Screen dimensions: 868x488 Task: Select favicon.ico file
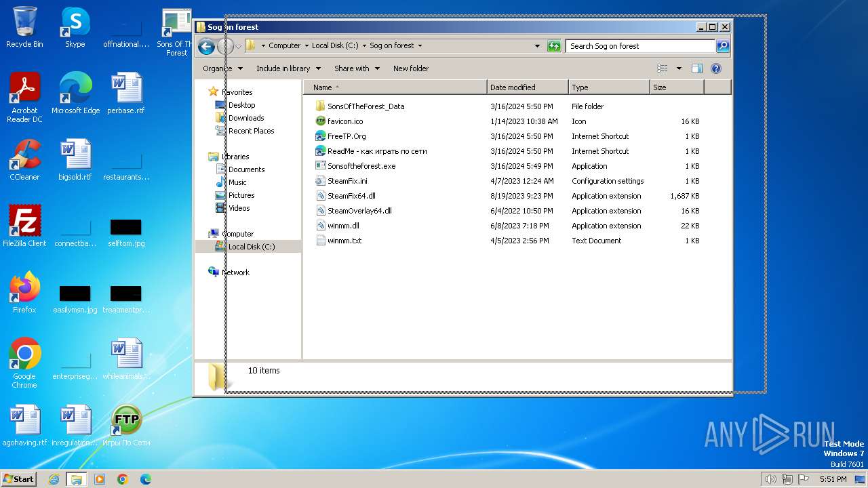coord(345,121)
